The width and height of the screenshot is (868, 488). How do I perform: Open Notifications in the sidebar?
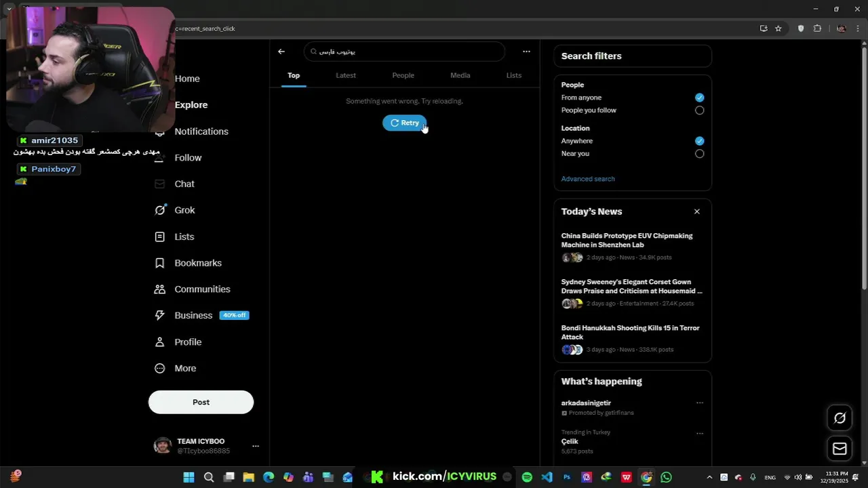click(x=201, y=131)
